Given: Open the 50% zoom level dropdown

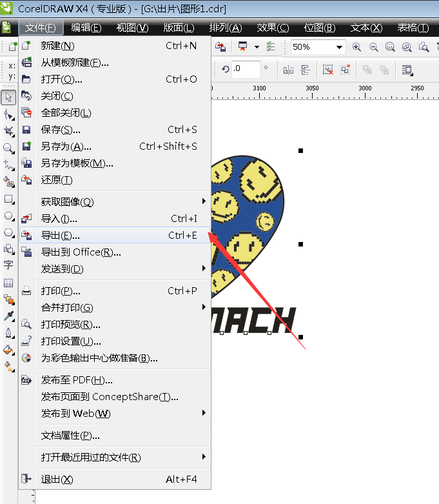Looking at the screenshot, I should (339, 47).
